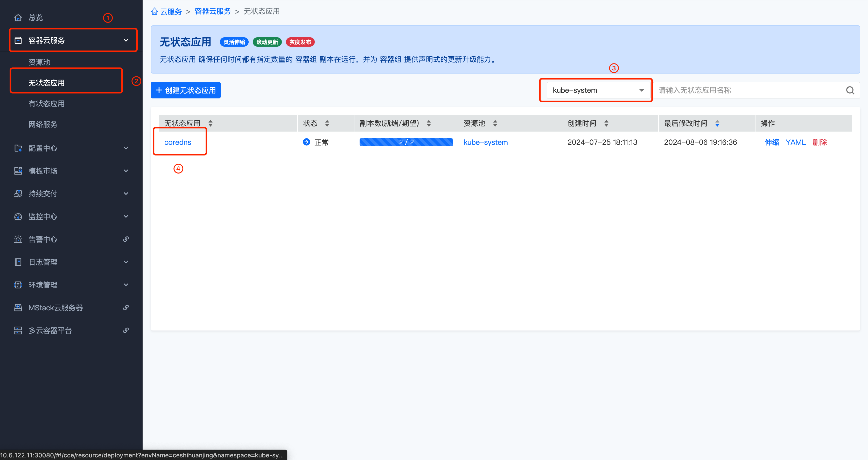Click the 多云容器平台 stack icon

coord(18,330)
